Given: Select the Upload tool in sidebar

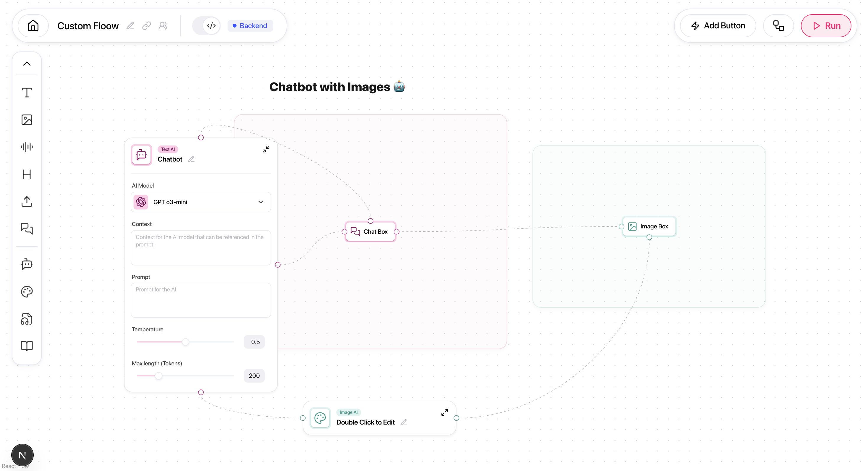Looking at the screenshot, I should (27, 201).
